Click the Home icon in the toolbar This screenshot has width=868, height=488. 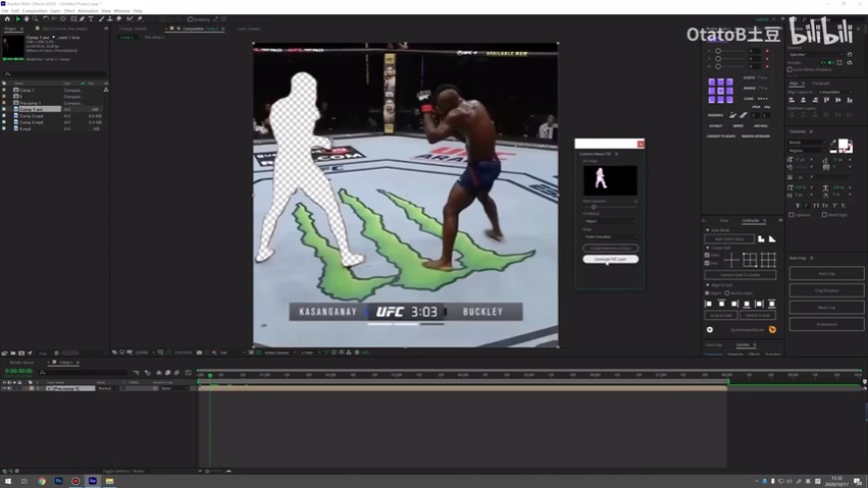[x=7, y=19]
